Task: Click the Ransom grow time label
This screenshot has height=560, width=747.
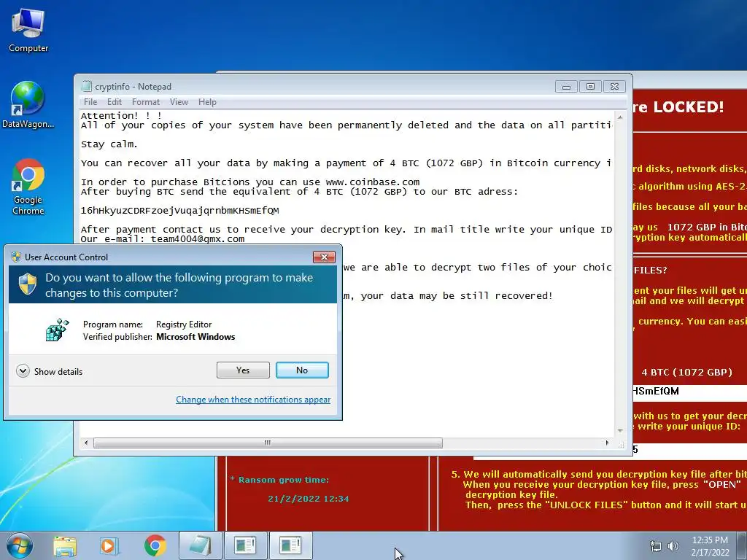Action: coord(279,480)
